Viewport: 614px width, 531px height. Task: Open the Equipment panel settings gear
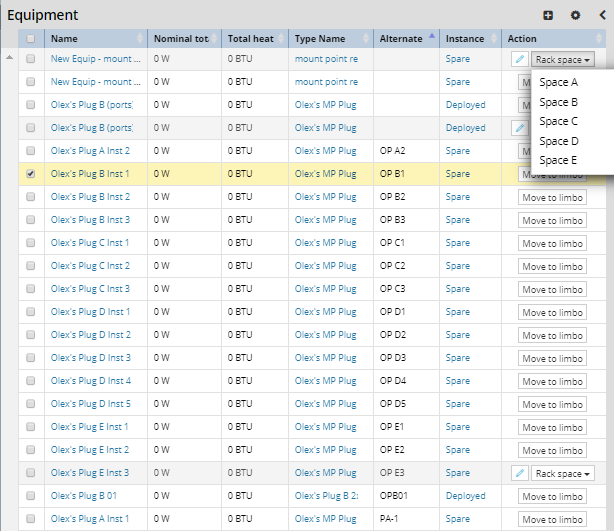[x=575, y=15]
